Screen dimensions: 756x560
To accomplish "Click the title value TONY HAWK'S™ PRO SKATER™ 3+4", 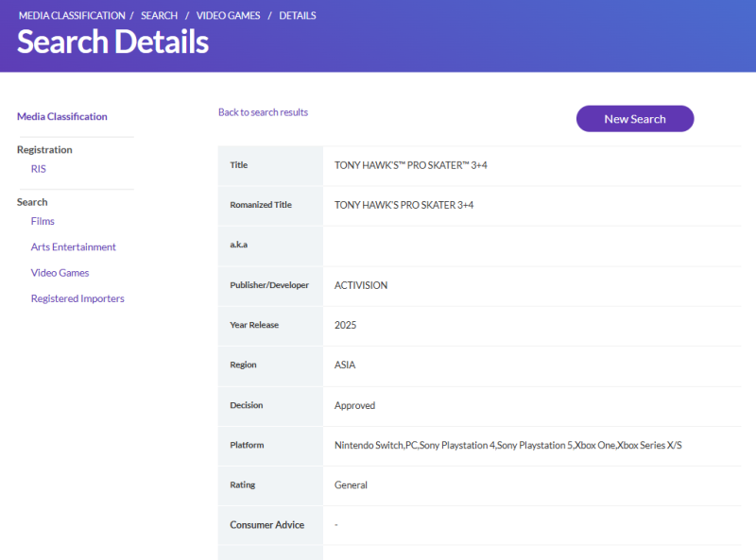I will (x=410, y=165).
